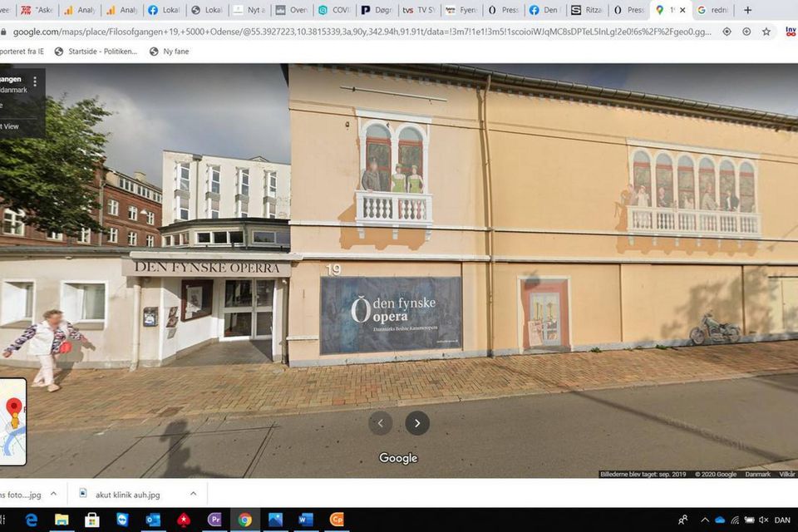798x532 pixels.
Task: Click the "Danmark" text in the footer
Action: (758, 474)
